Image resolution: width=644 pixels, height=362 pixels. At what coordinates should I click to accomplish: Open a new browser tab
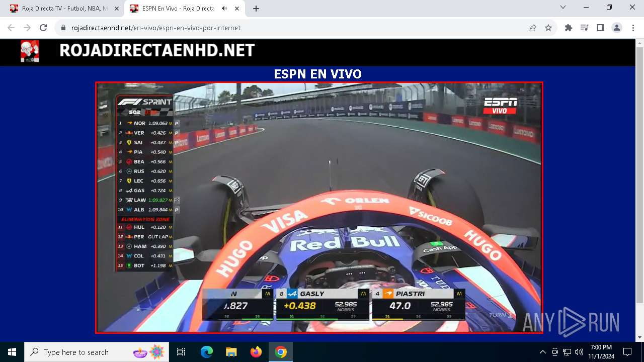click(x=256, y=9)
